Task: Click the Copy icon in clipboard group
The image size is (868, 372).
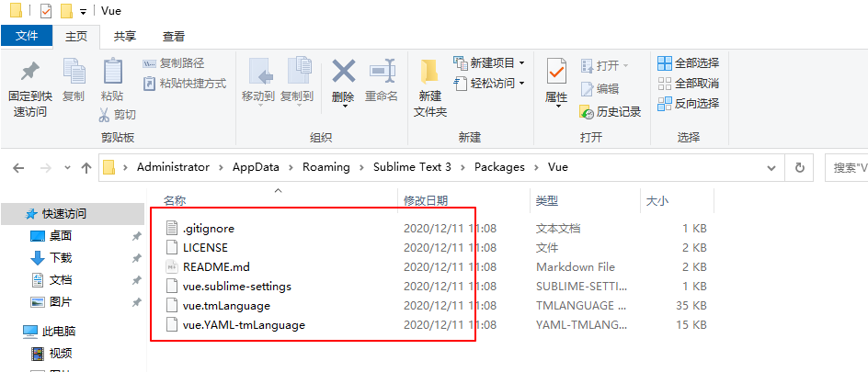Action: coord(74,72)
